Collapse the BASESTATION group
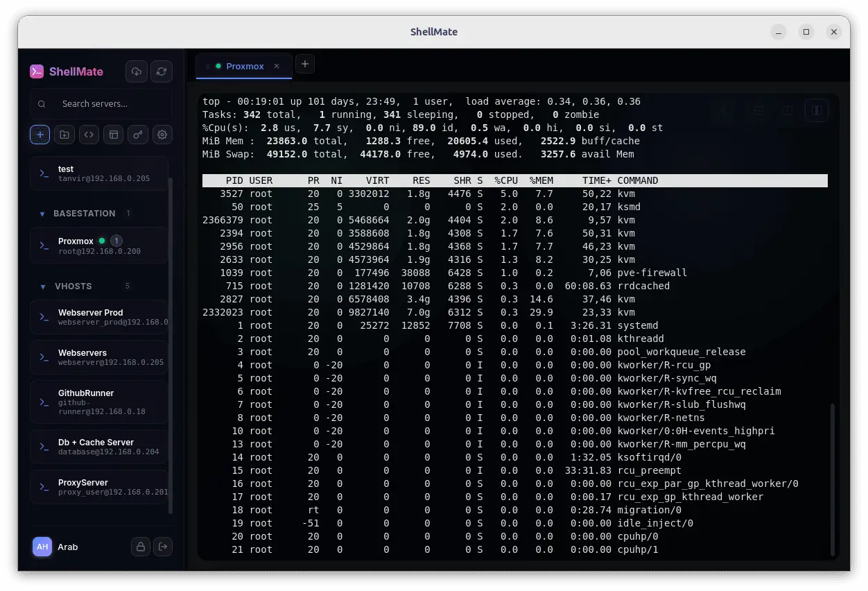Viewport: 868px width, 591px height. (42, 214)
